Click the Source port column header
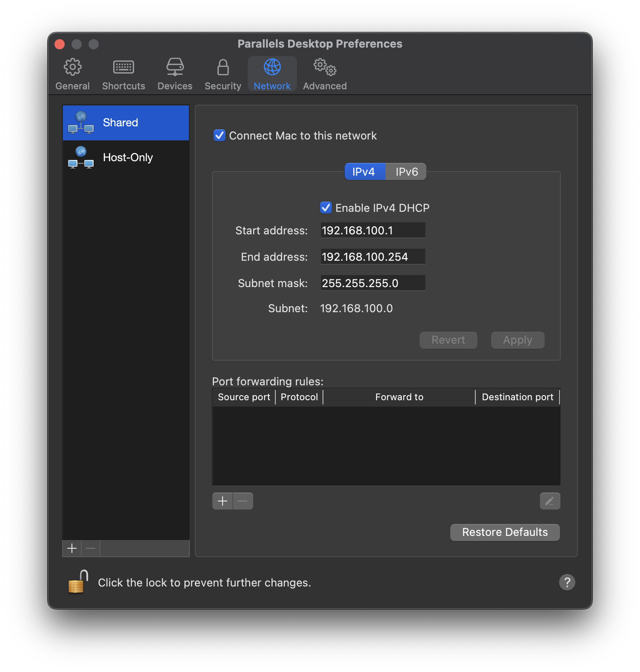The image size is (640, 672). (x=244, y=397)
